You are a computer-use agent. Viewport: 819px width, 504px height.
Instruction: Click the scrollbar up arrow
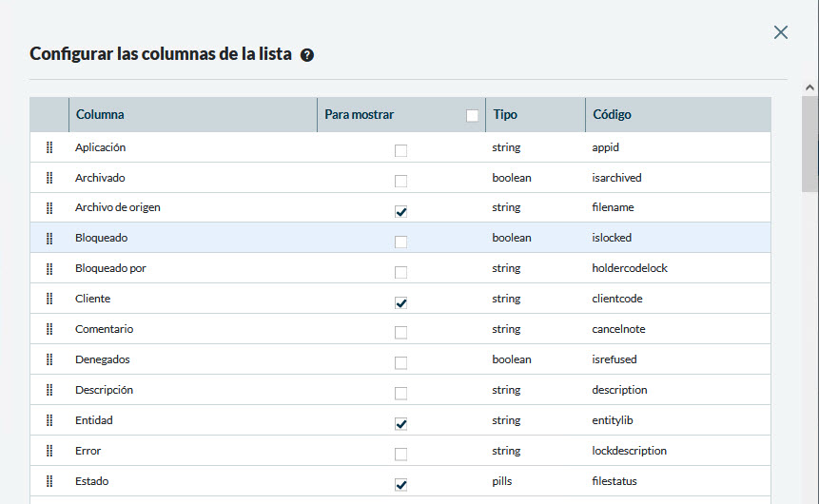(x=809, y=87)
